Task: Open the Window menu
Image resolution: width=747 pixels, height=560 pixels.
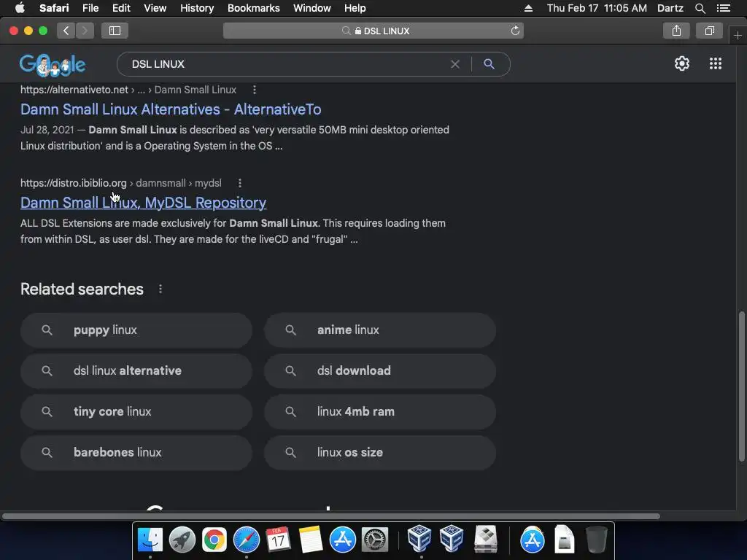Action: tap(312, 8)
